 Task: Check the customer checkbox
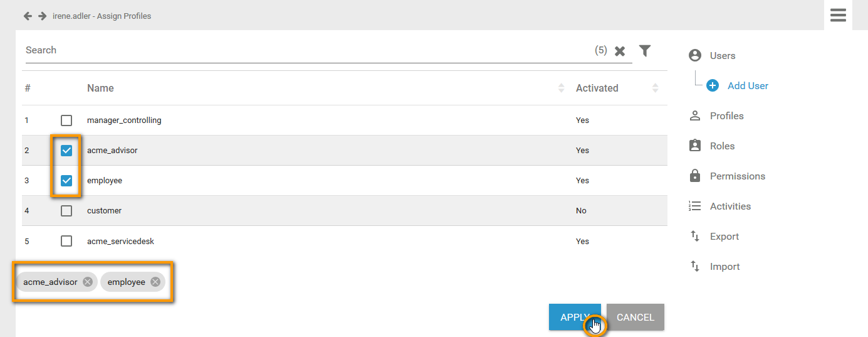click(x=66, y=211)
